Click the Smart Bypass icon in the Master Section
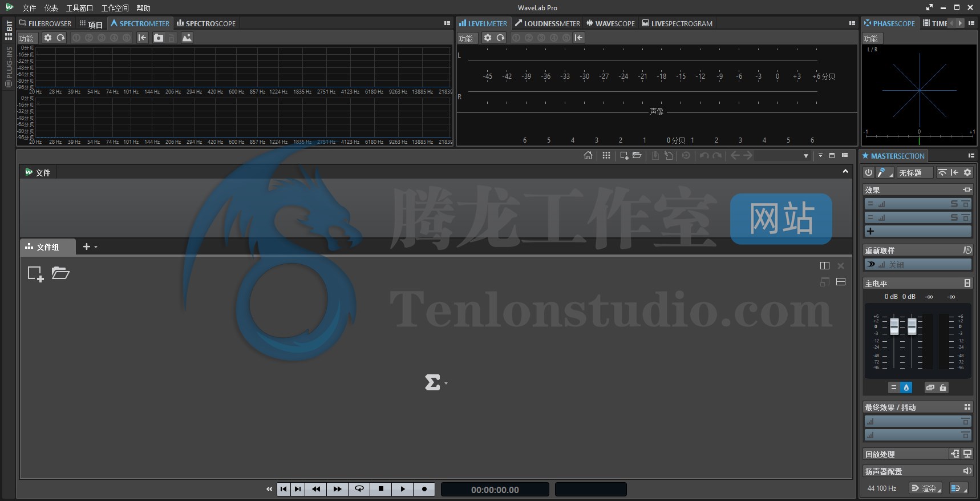 pos(942,172)
